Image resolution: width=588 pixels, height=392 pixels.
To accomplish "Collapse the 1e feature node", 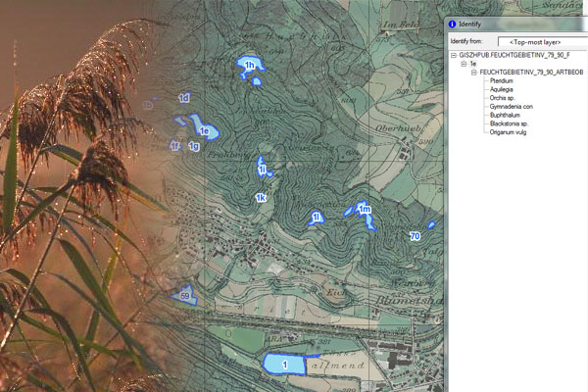I will coord(464,65).
